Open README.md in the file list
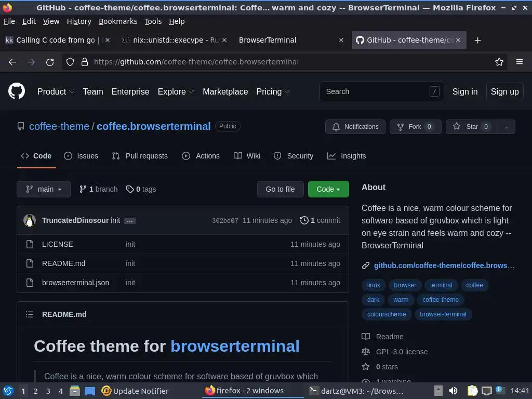Image resolution: width=532 pixels, height=399 pixels. coord(63,263)
